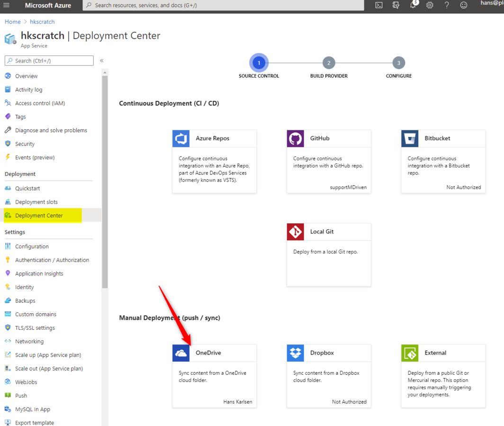
Task: Click the hkscratch App Service icon
Action: (x=10, y=39)
